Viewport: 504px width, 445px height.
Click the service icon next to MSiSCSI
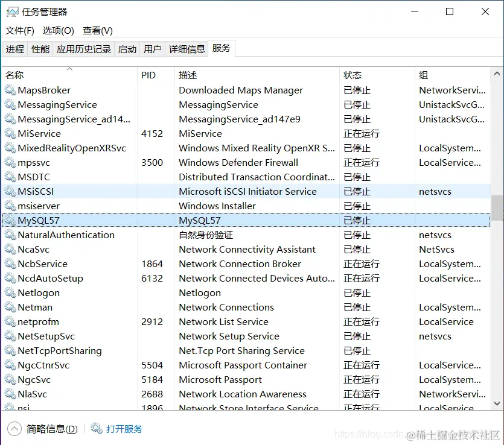[x=10, y=191]
